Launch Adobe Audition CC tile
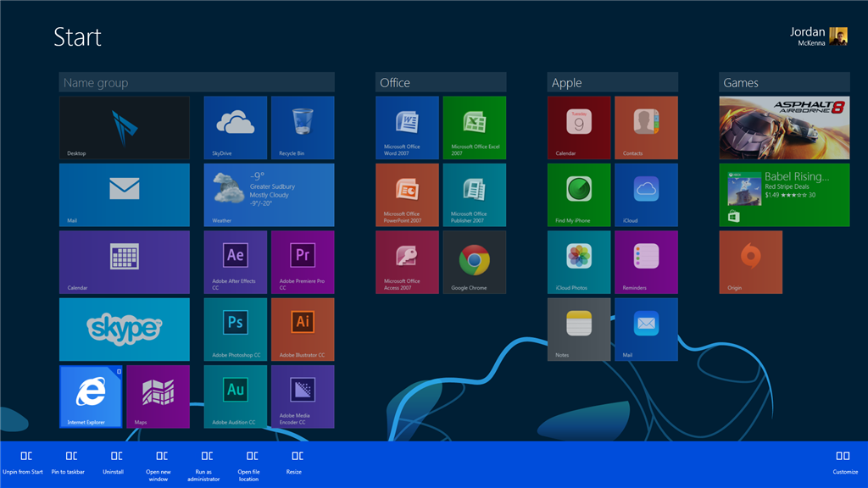Screen dimensions: 868x488 [236, 396]
